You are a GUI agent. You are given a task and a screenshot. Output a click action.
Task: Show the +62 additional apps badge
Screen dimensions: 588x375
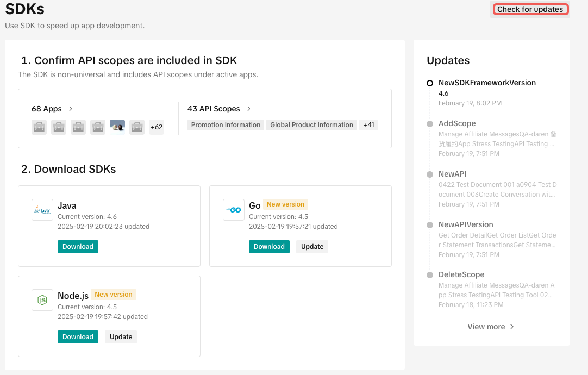point(157,127)
